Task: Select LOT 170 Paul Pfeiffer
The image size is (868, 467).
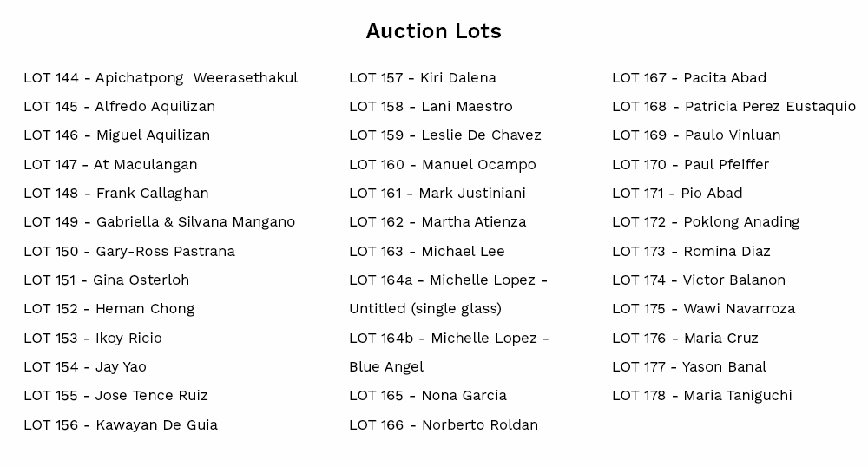Action: click(690, 165)
